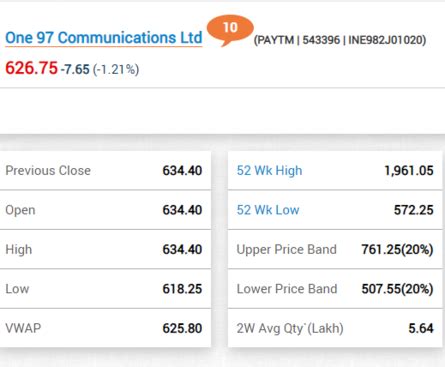The width and height of the screenshot is (445, 367).
Task: Click the 52 week high value 1,961.05
Action: pyautogui.click(x=409, y=171)
